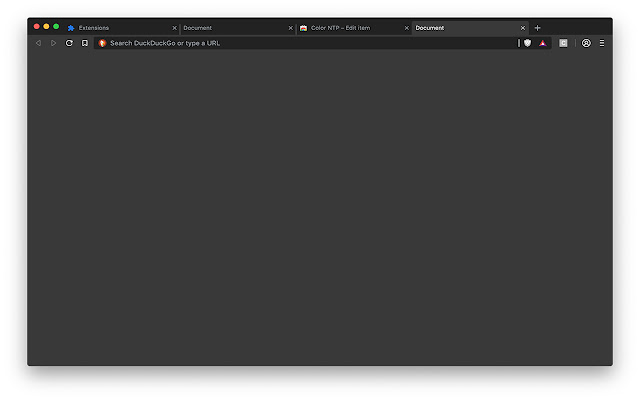Screen dimensions: 640x400
Task: Close the Extensions tab
Action: 174,28
